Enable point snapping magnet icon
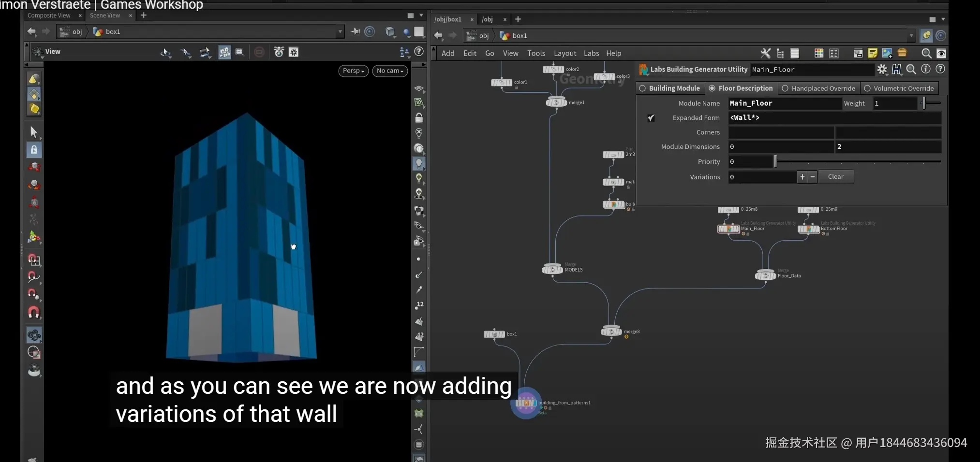This screenshot has width=980, height=462. [x=34, y=294]
